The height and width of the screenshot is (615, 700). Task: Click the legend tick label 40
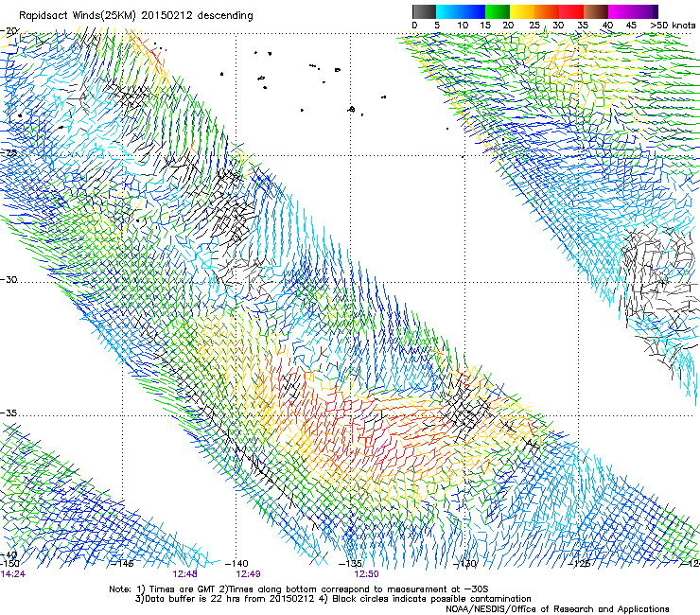click(607, 26)
